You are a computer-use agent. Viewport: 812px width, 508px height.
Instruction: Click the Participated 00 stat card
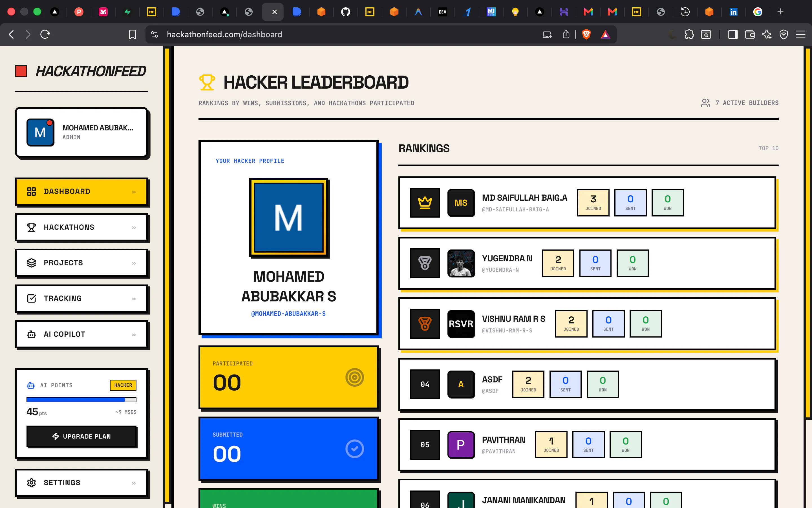tap(288, 377)
